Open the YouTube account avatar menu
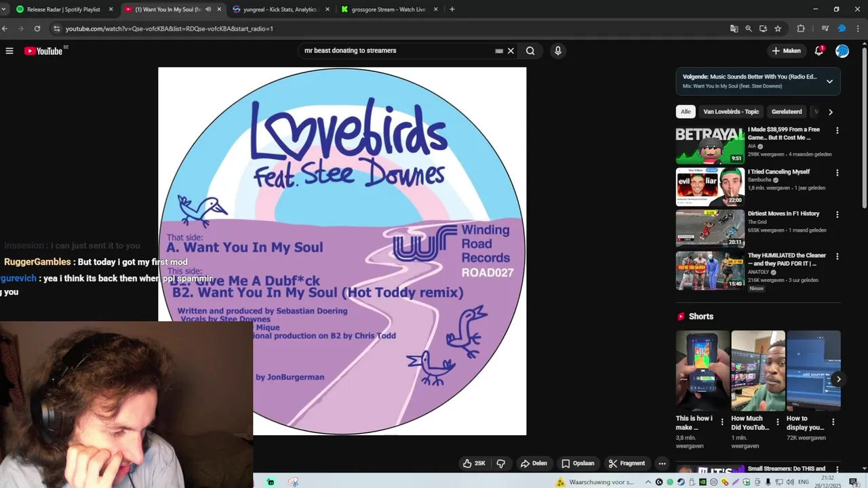 [x=842, y=51]
